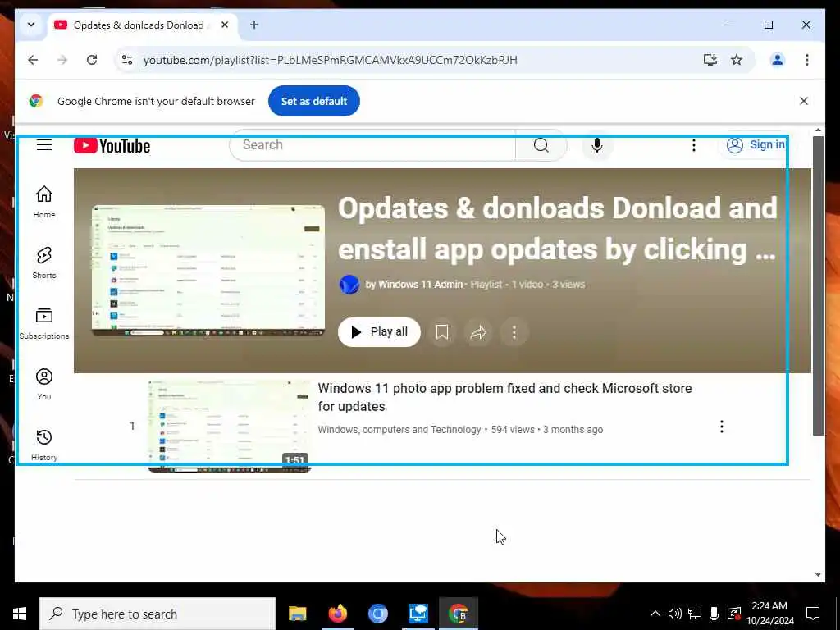Bookmark this page with the star icon
The image size is (840, 630).
pyautogui.click(x=737, y=60)
